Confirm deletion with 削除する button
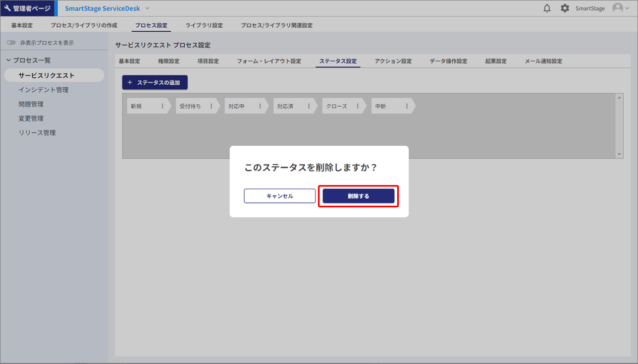 (358, 196)
